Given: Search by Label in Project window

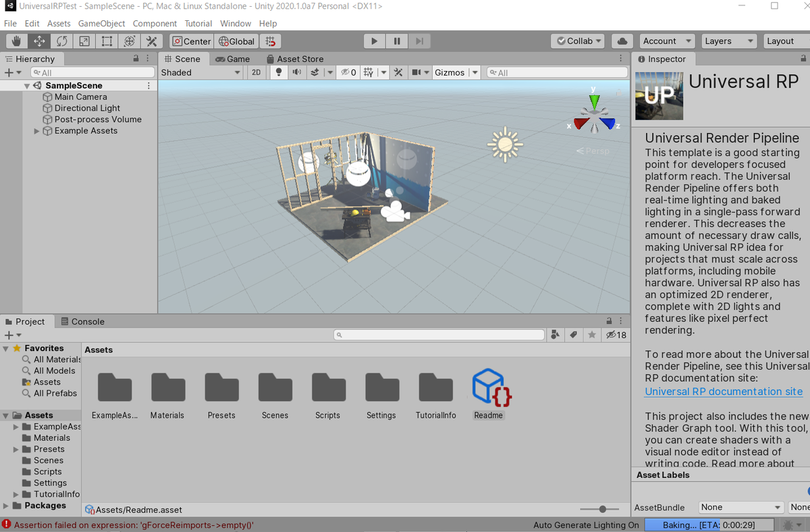Looking at the screenshot, I should (x=574, y=335).
